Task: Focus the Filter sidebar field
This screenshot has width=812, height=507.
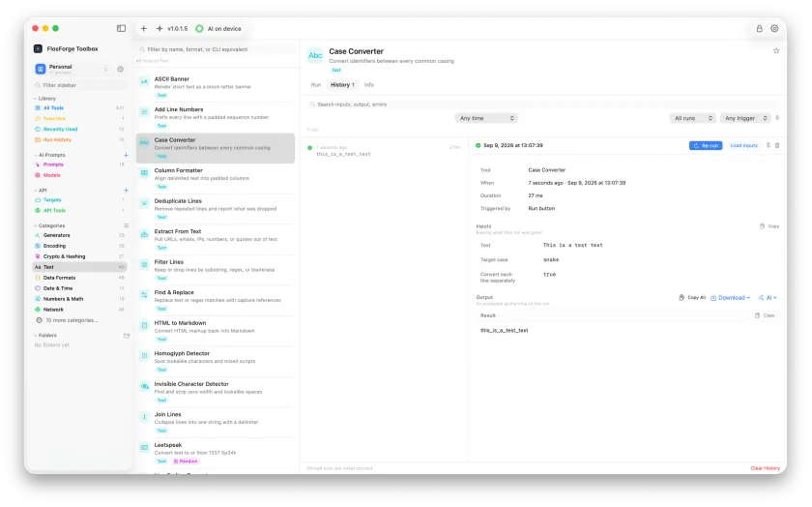Action: coord(79,85)
